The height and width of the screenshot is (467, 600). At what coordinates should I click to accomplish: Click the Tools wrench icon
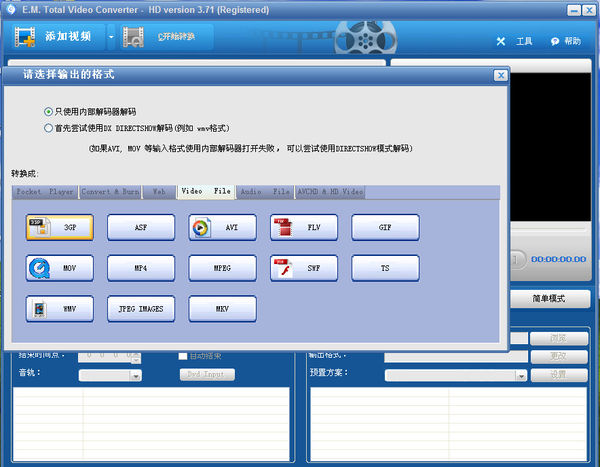tap(501, 41)
